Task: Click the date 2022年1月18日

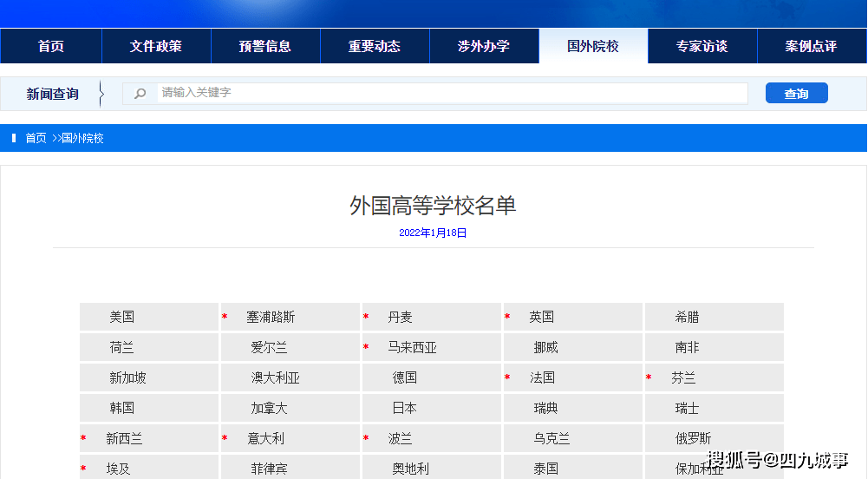Action: click(x=433, y=233)
